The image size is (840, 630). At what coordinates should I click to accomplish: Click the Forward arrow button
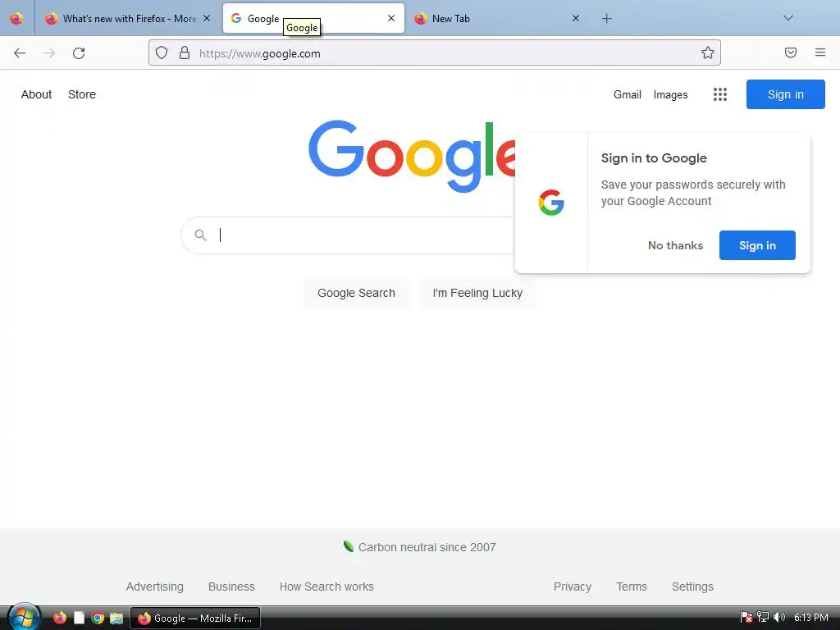pyautogui.click(x=49, y=53)
